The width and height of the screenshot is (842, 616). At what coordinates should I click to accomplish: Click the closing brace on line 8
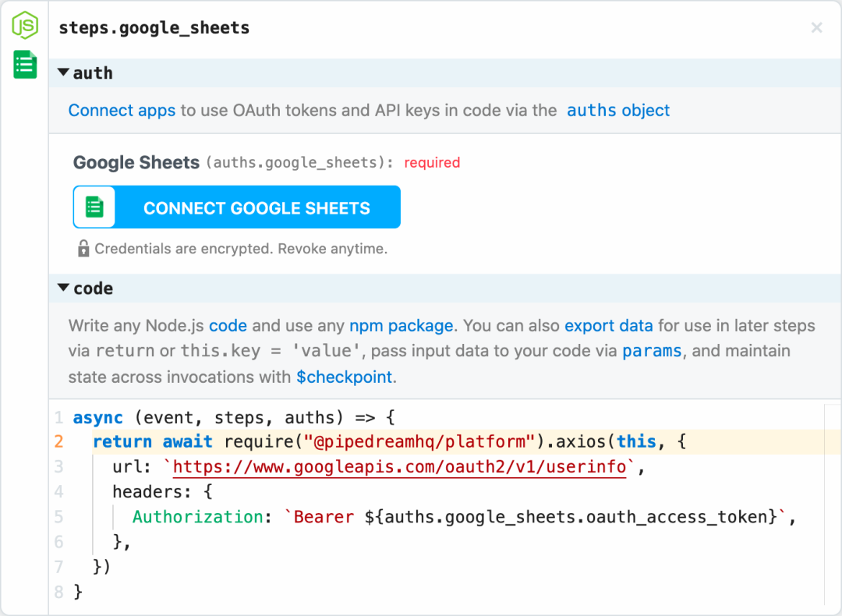click(x=78, y=592)
